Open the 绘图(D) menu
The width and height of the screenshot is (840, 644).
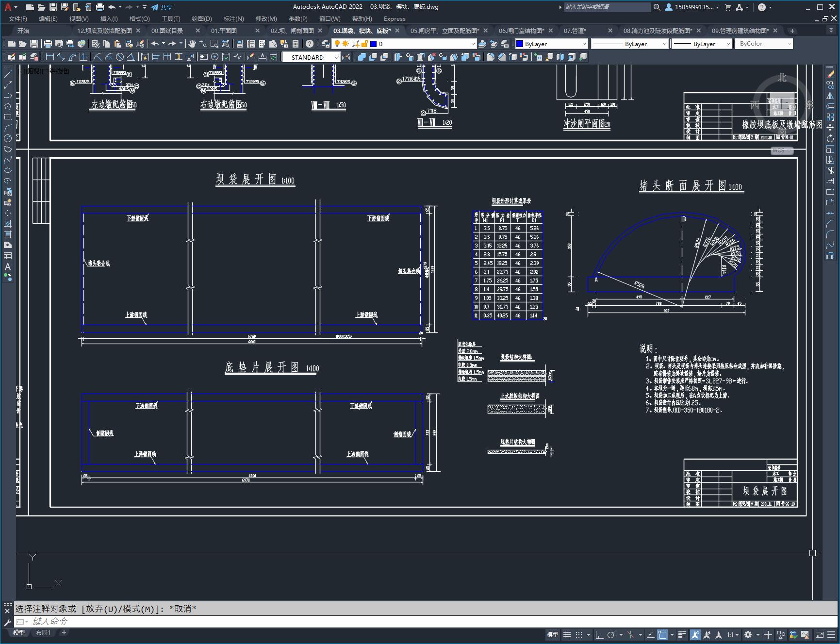pyautogui.click(x=202, y=18)
